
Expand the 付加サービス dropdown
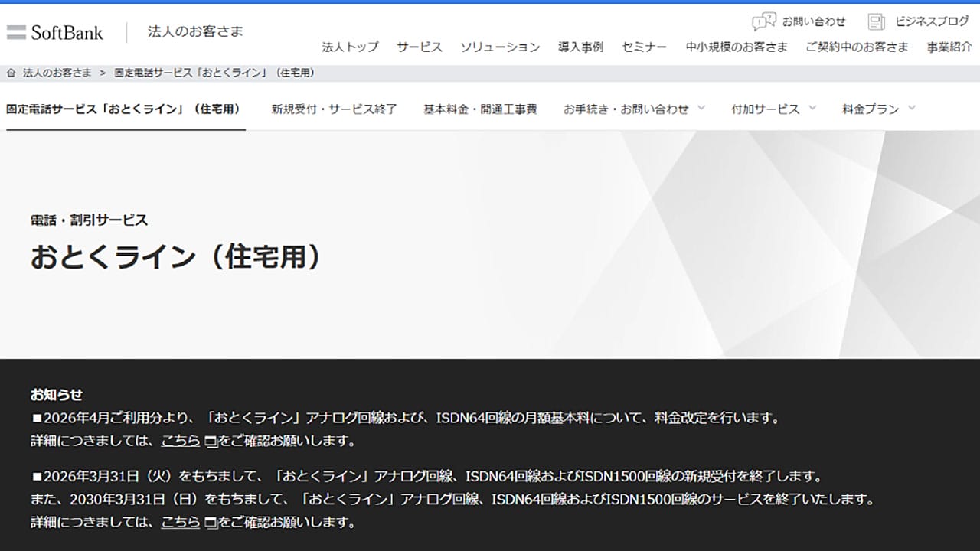pos(766,109)
